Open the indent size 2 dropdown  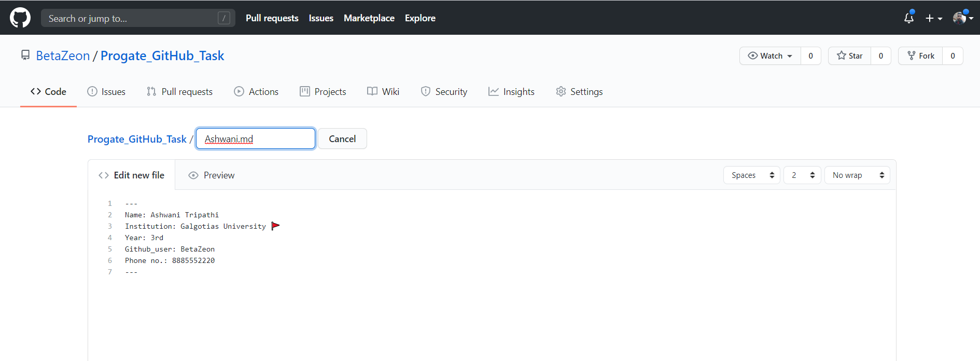[802, 175]
